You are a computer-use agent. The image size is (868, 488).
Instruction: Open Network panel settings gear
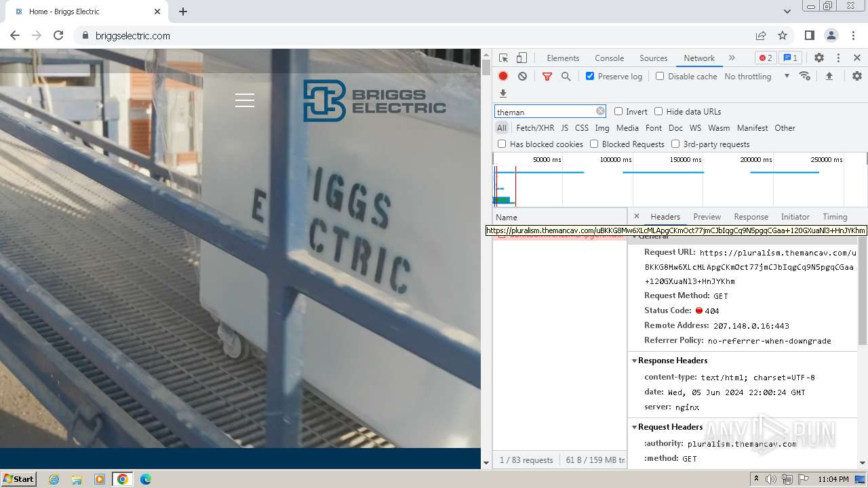pyautogui.click(x=857, y=76)
